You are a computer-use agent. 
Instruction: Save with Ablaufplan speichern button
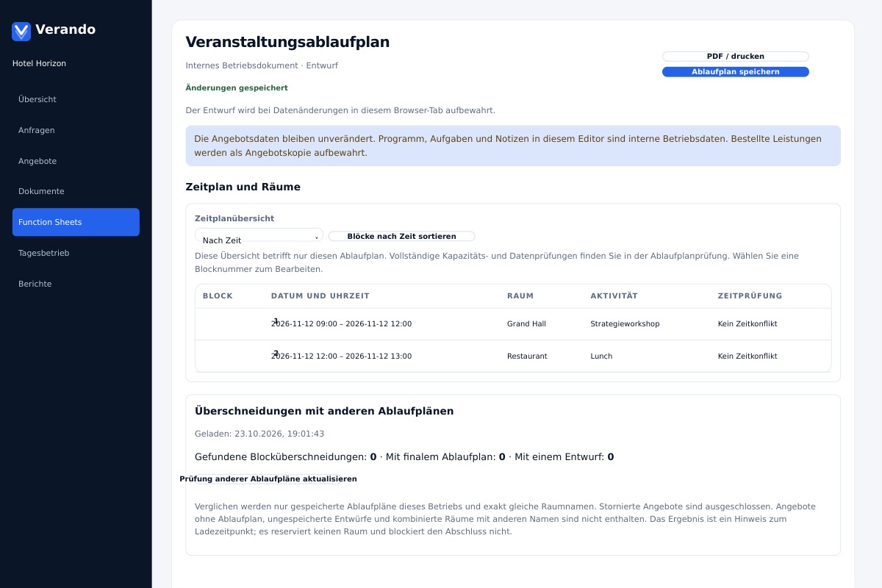(x=735, y=72)
